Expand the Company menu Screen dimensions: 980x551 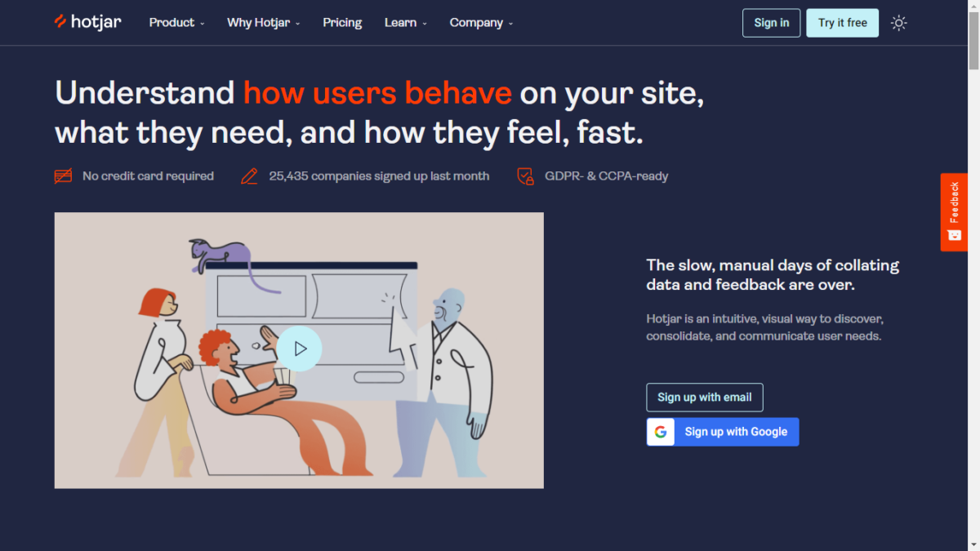481,23
